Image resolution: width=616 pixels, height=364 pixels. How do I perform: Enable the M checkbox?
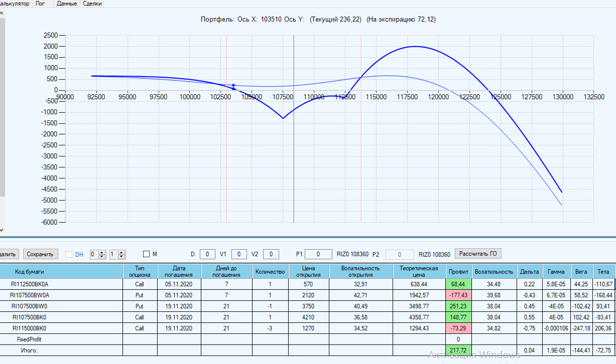pyautogui.click(x=146, y=254)
